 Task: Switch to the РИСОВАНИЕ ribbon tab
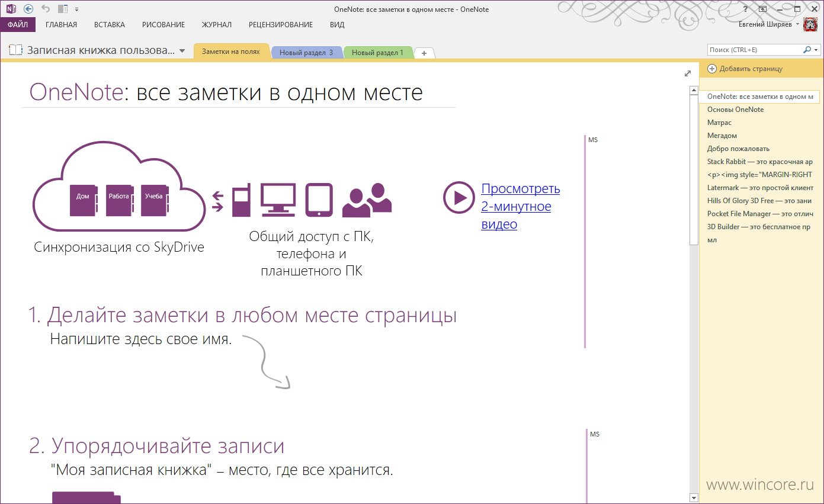pos(163,24)
